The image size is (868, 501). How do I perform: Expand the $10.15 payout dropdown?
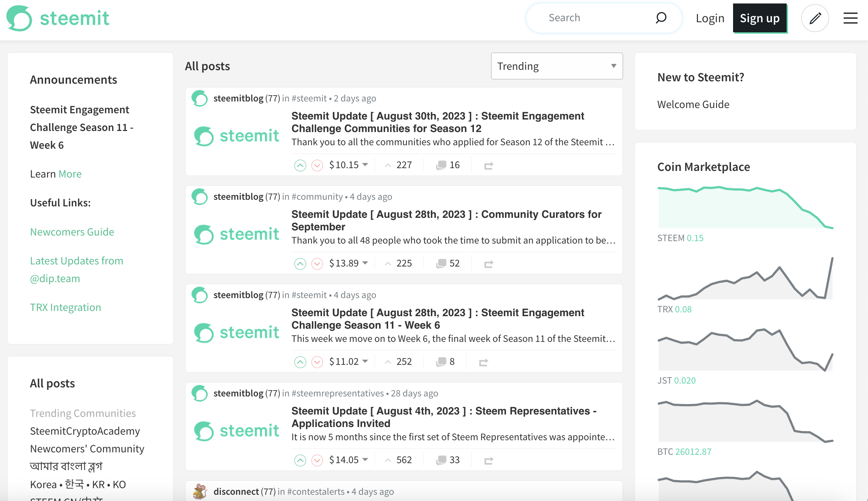(365, 164)
